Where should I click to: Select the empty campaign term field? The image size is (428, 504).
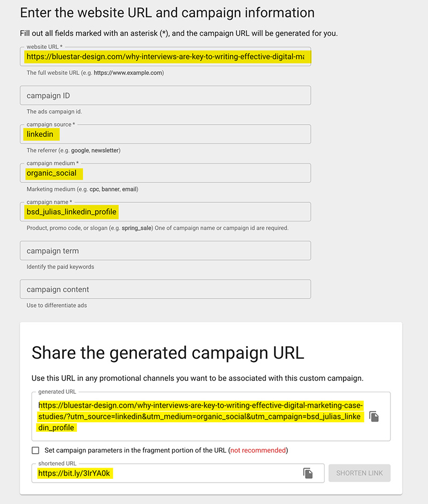point(165,251)
